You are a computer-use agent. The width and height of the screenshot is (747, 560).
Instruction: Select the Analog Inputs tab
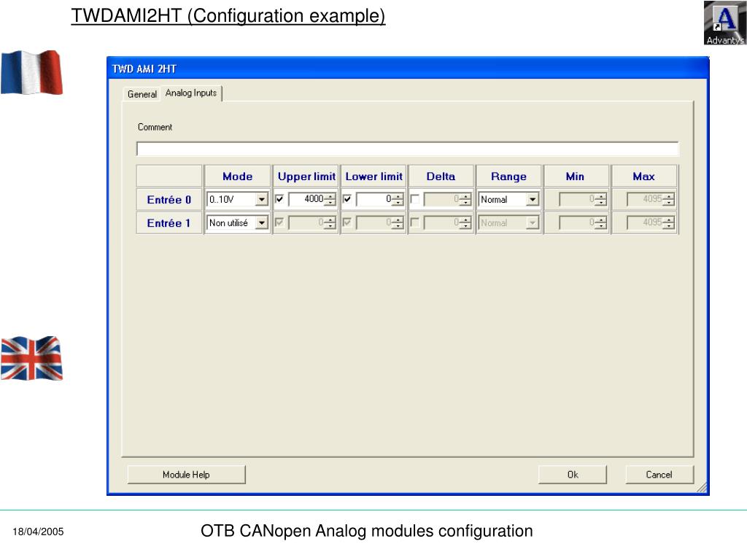point(191,93)
